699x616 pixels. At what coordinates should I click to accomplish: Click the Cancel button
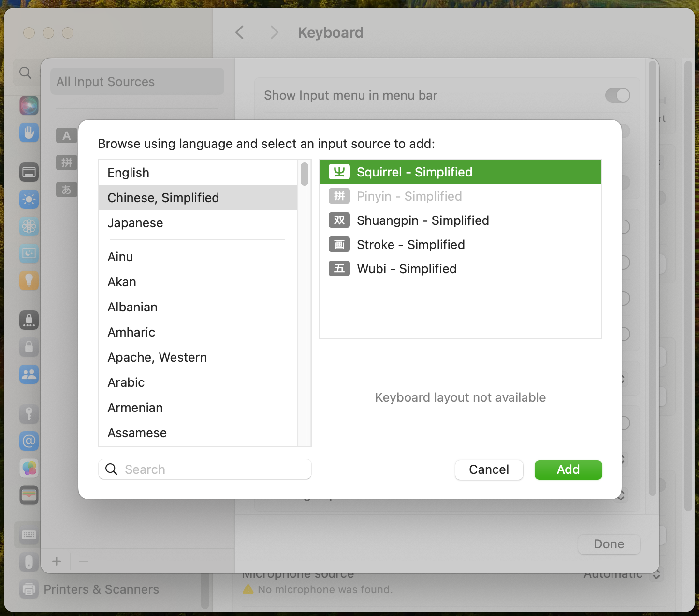click(x=489, y=469)
